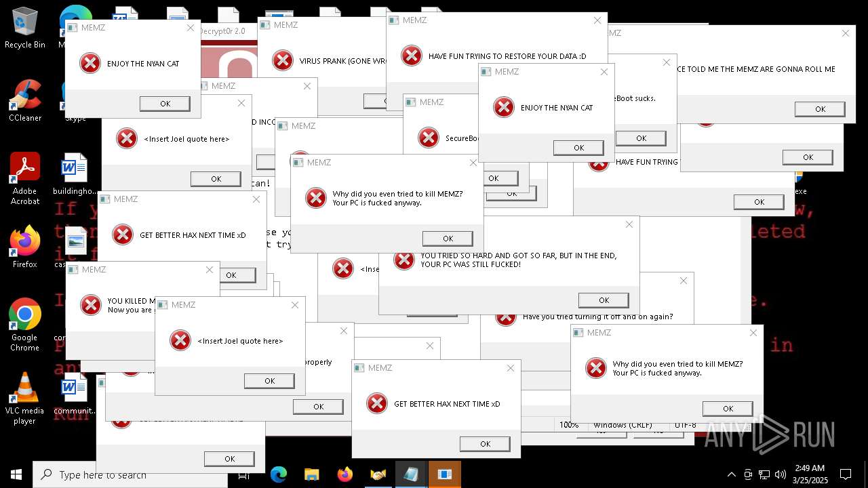Click OK in kill MEMZ dialog overlapping YOU TRIED
Viewport: 868px width, 488px height.
coord(448,239)
